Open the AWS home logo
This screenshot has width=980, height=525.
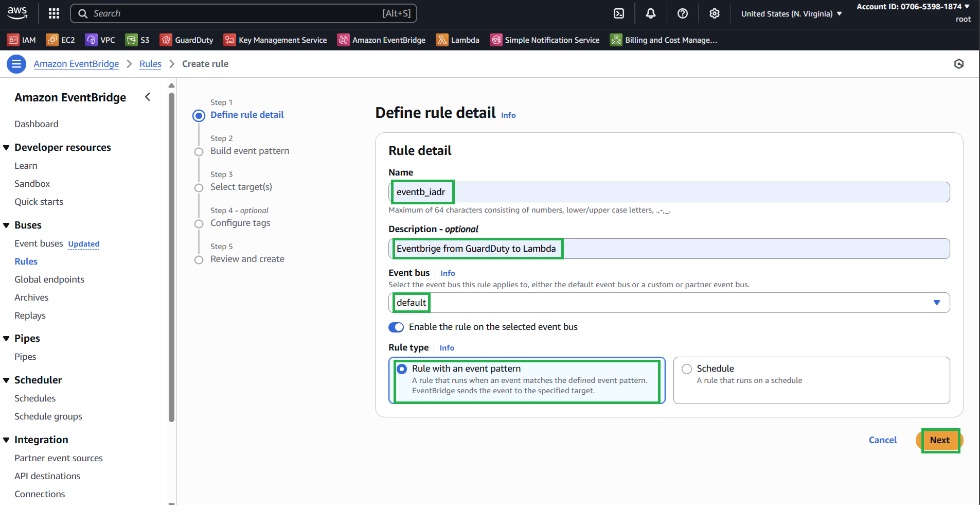(17, 13)
